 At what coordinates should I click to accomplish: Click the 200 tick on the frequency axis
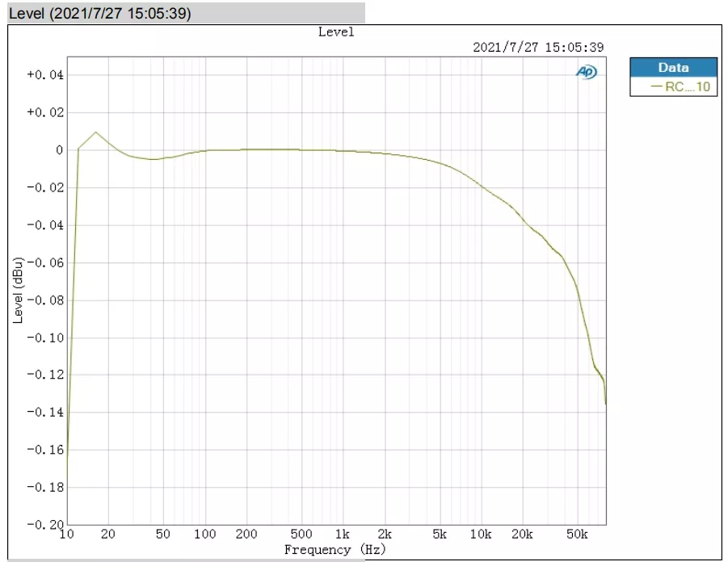tap(246, 535)
